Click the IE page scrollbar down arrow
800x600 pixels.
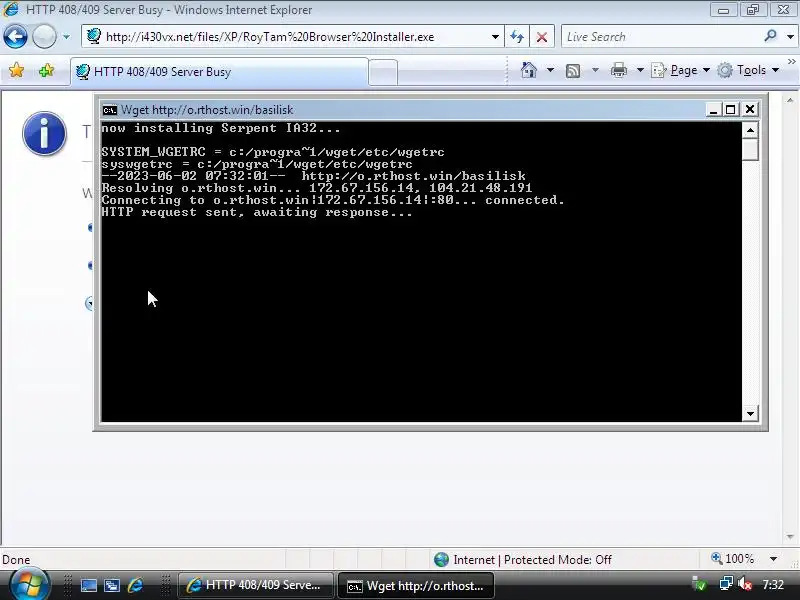(x=791, y=537)
